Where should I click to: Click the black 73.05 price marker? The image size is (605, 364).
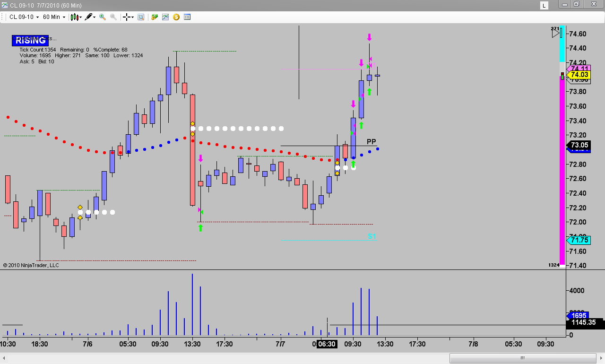(579, 145)
